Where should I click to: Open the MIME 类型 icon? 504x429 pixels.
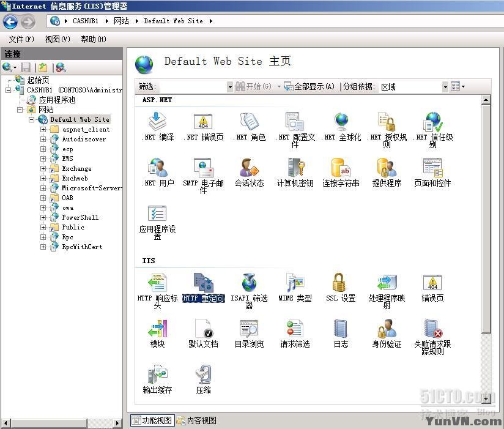pos(295,288)
